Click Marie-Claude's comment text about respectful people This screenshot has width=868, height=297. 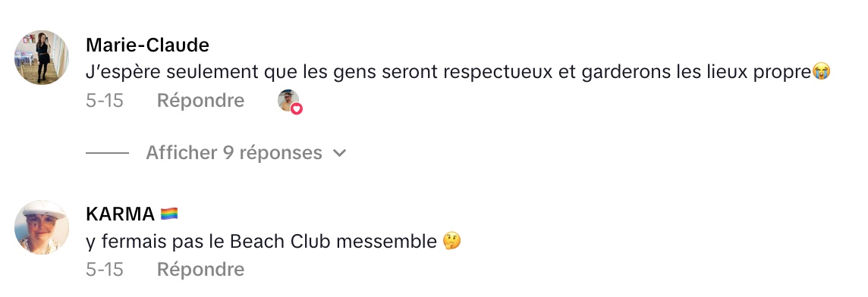coord(449,73)
